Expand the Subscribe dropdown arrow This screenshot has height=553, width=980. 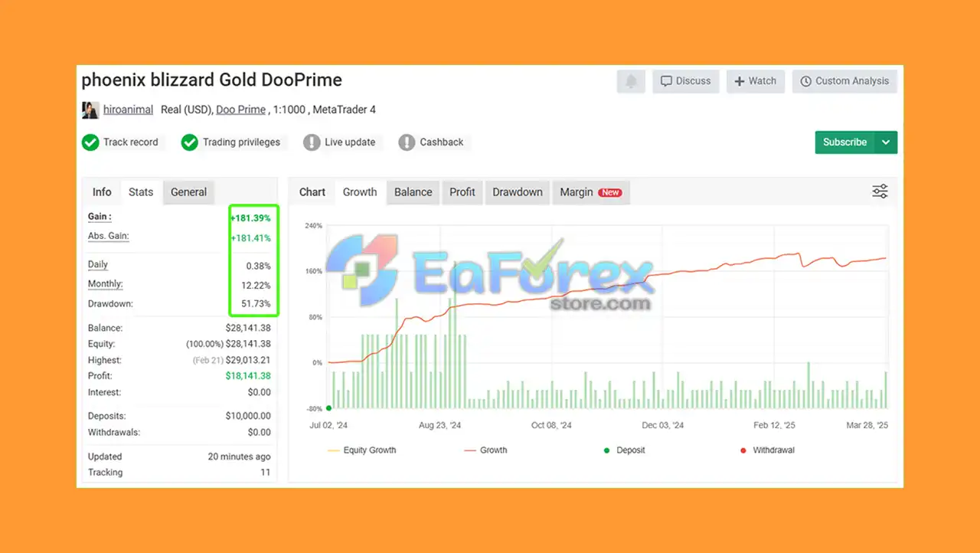coord(886,142)
